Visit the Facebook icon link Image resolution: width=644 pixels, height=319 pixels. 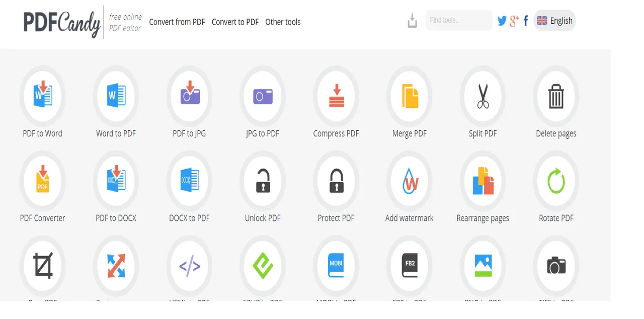pyautogui.click(x=526, y=21)
